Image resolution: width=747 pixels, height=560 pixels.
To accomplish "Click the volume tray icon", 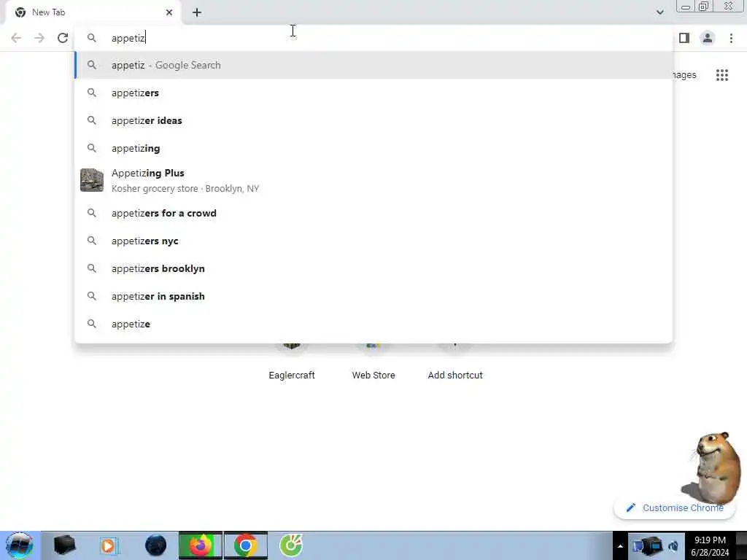I will pyautogui.click(x=673, y=545).
